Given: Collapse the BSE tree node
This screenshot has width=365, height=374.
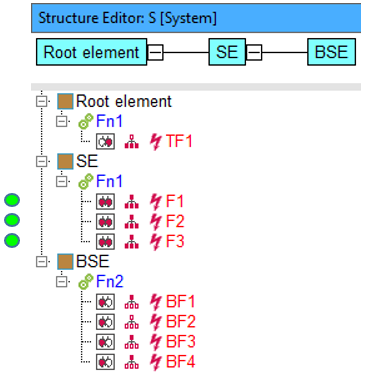Looking at the screenshot, I should click(x=41, y=262).
